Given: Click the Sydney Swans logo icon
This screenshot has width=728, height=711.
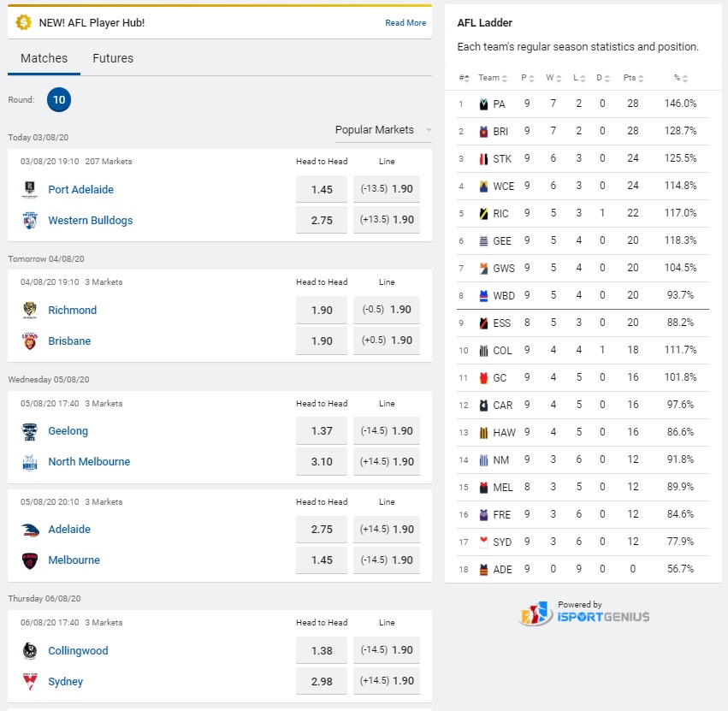Looking at the screenshot, I should click(x=30, y=682).
